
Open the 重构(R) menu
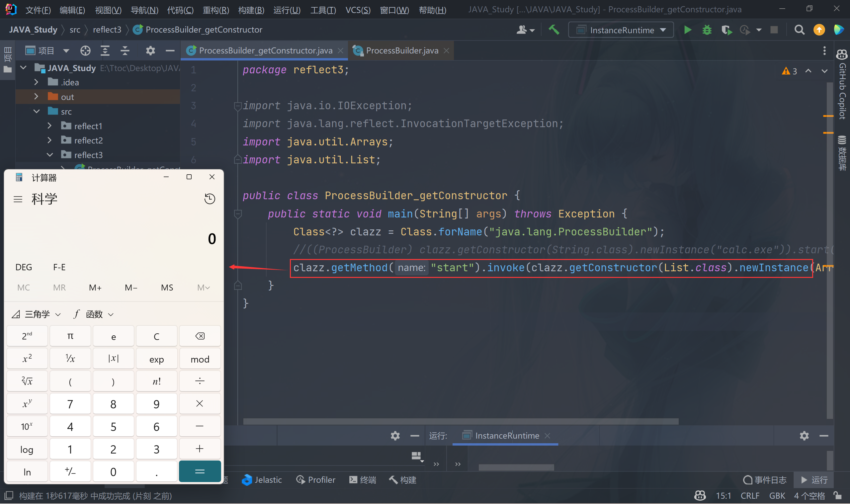click(x=215, y=10)
